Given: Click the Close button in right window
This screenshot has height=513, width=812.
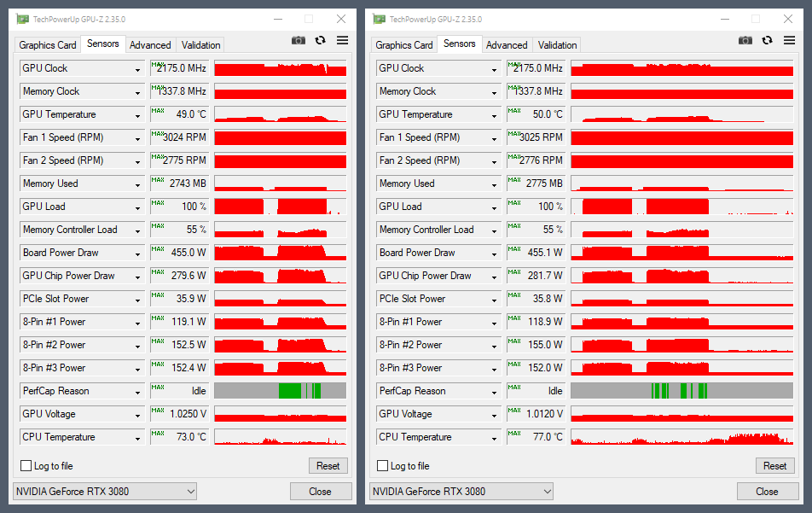Looking at the screenshot, I should pyautogui.click(x=767, y=492).
